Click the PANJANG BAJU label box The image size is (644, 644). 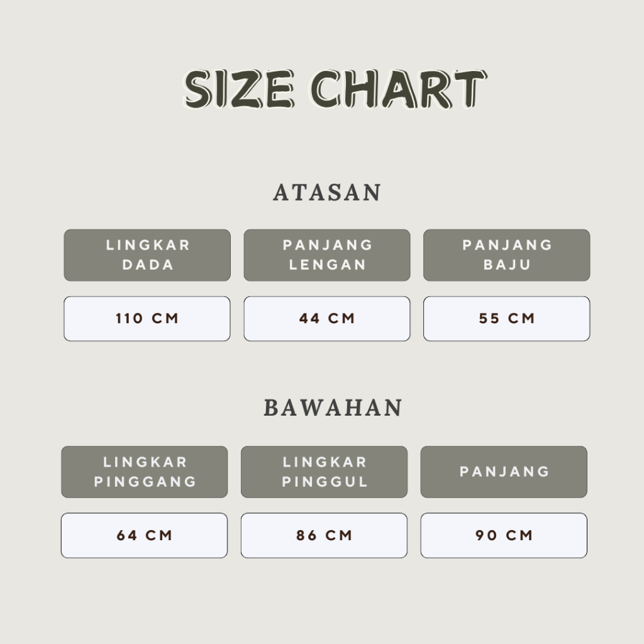click(x=506, y=255)
